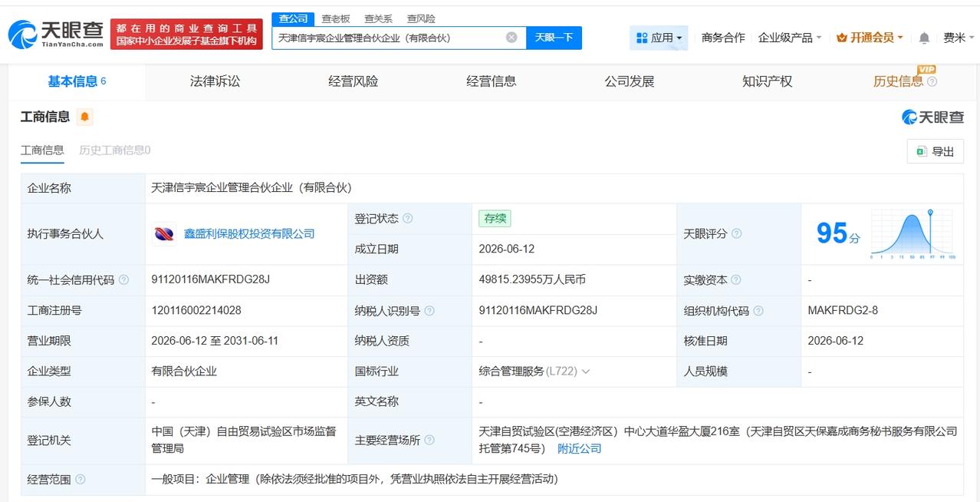
Task: Open the 商务合作 link
Action: click(723, 38)
